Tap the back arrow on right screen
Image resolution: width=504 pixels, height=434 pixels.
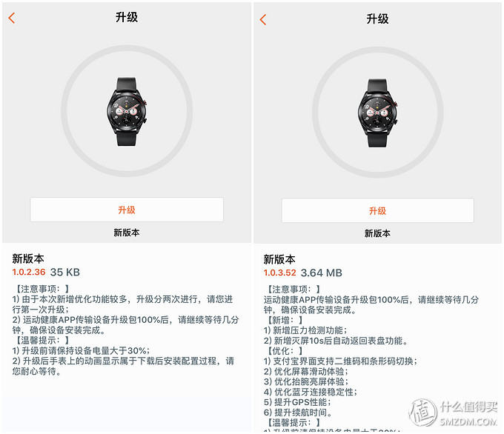point(263,19)
